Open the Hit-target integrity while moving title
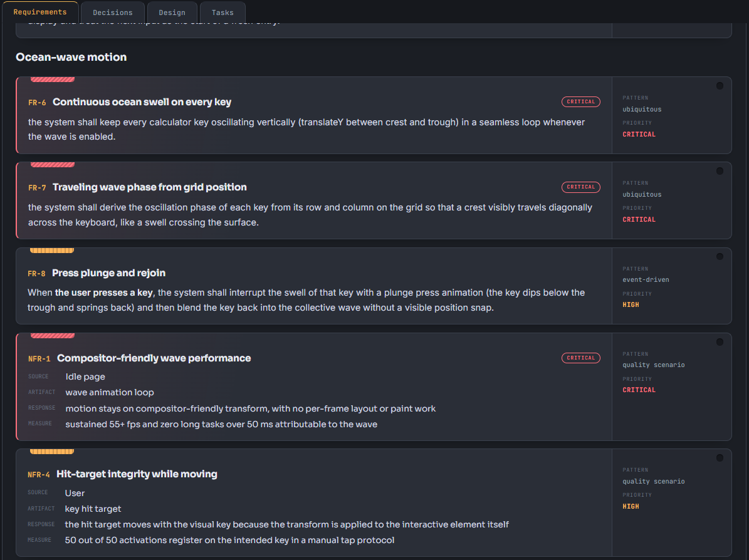 137,474
